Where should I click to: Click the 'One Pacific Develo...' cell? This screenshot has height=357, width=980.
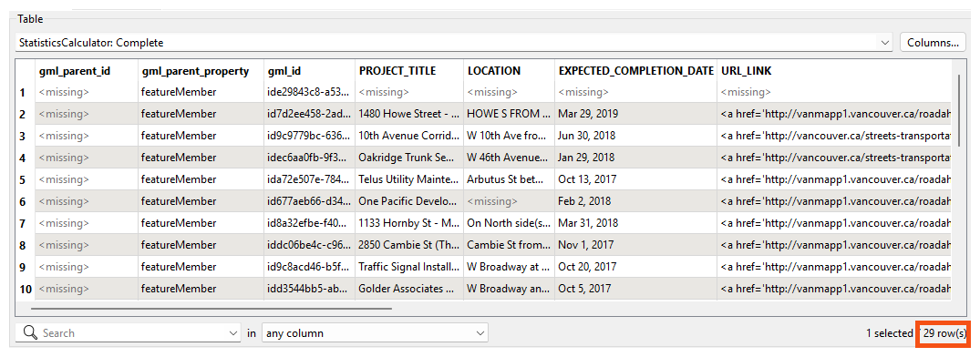pyautogui.click(x=409, y=201)
